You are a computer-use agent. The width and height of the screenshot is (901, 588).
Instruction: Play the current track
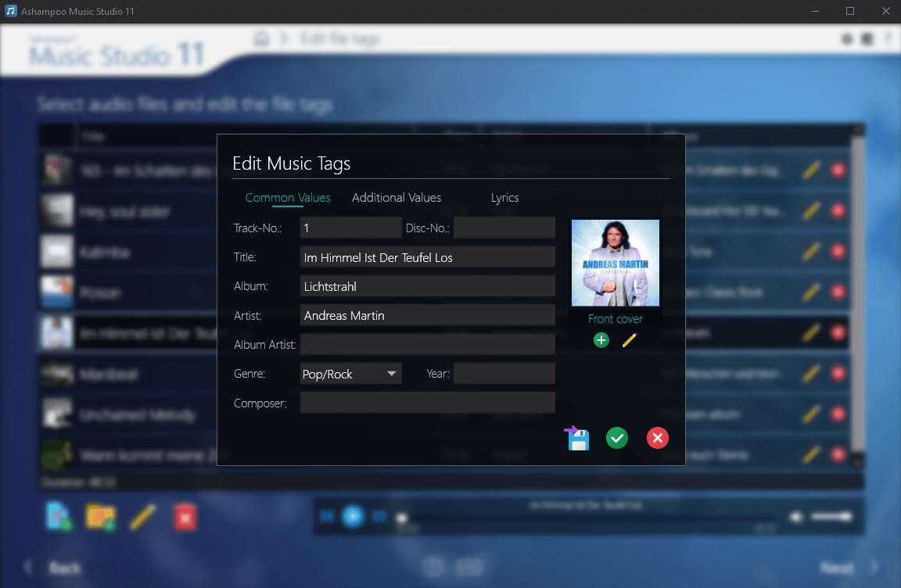[x=353, y=516]
